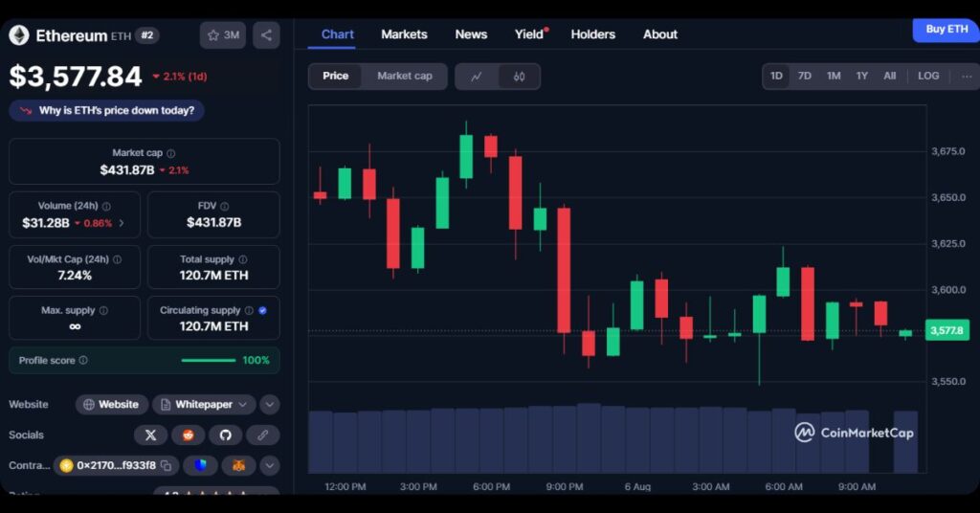Click the Ethereum logo icon
The height and width of the screenshot is (513, 980).
point(19,35)
